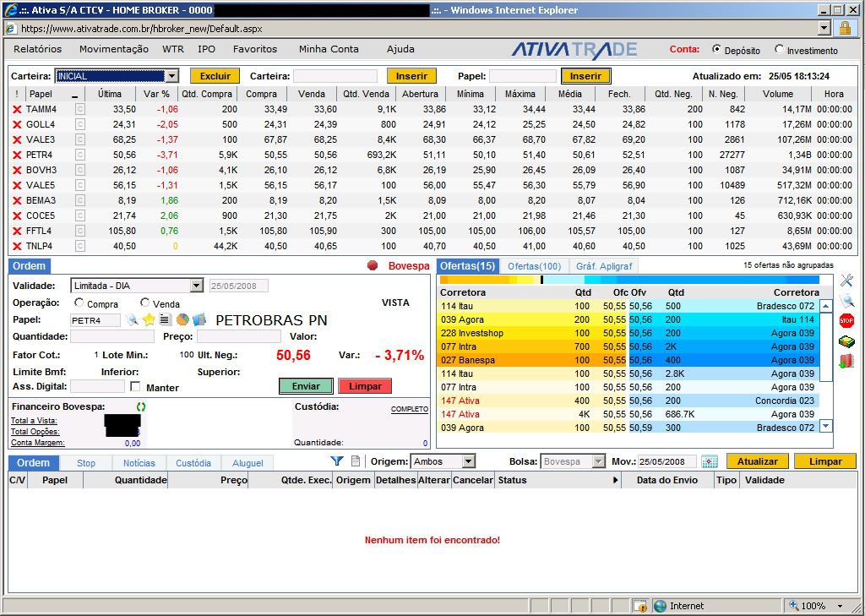865x616 pixels.
Task: Open the Origem Ambos dropdown
Action: [x=468, y=461]
